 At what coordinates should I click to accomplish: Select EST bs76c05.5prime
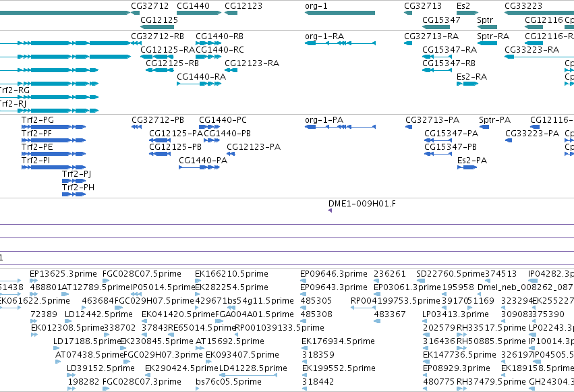coord(229,383)
